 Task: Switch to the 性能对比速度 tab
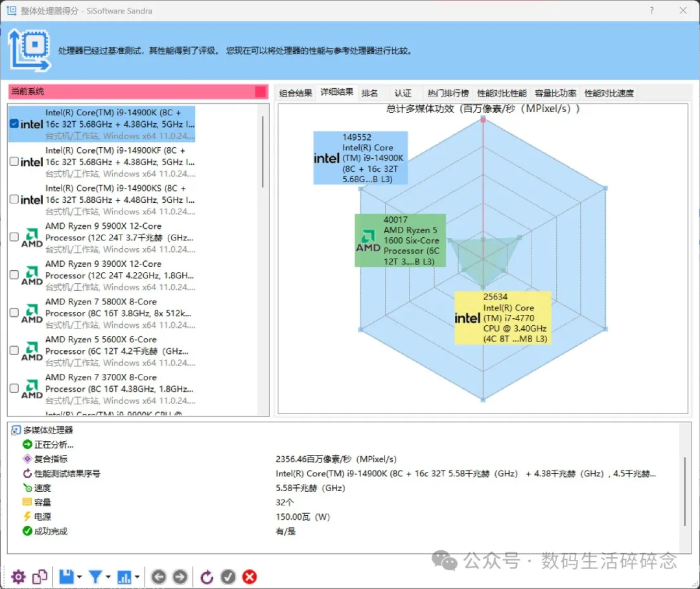[x=609, y=93]
